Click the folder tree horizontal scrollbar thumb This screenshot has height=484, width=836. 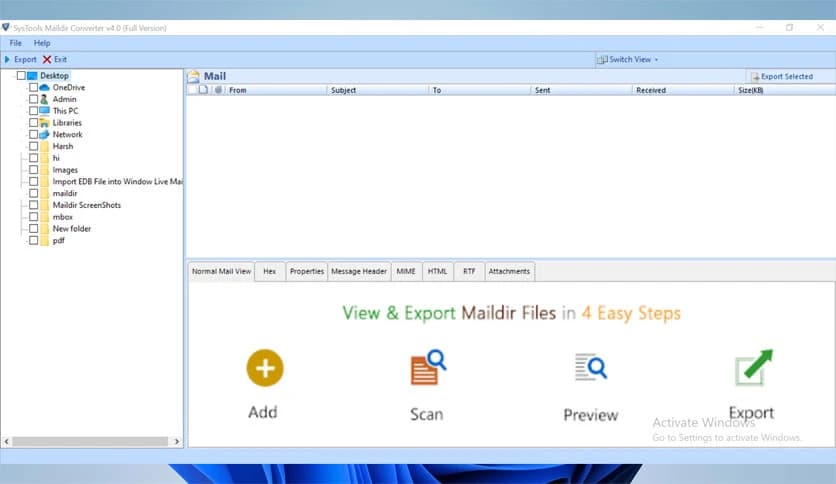[x=90, y=441]
